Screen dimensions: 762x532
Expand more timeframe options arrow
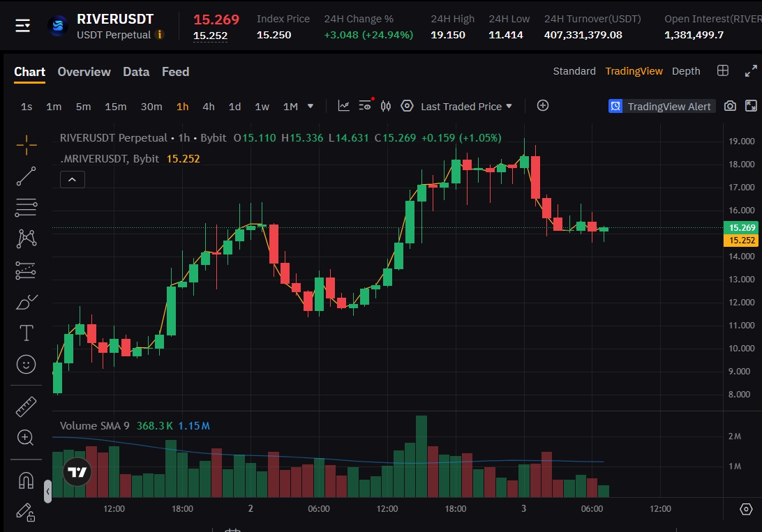pos(311,106)
